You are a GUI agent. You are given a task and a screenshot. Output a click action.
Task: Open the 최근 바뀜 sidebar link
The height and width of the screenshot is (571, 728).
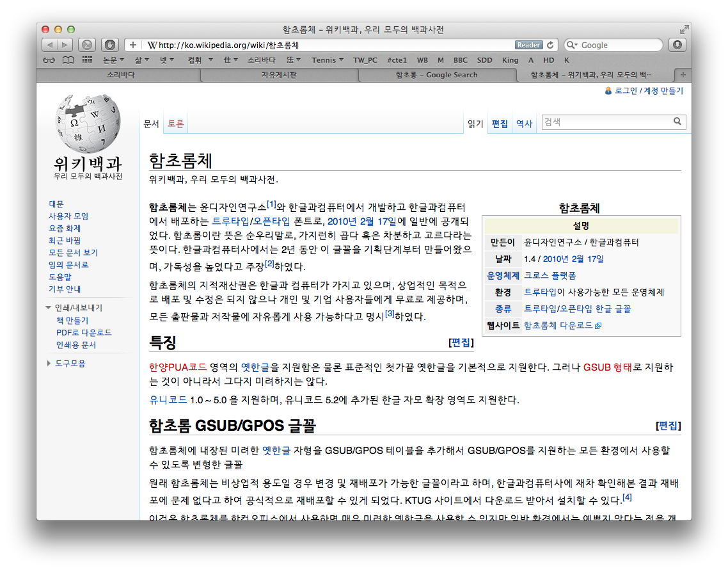65,240
